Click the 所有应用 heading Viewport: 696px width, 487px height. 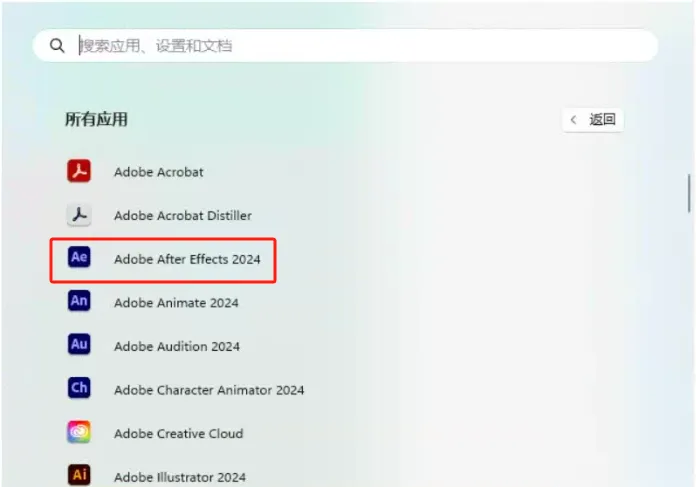pos(96,119)
